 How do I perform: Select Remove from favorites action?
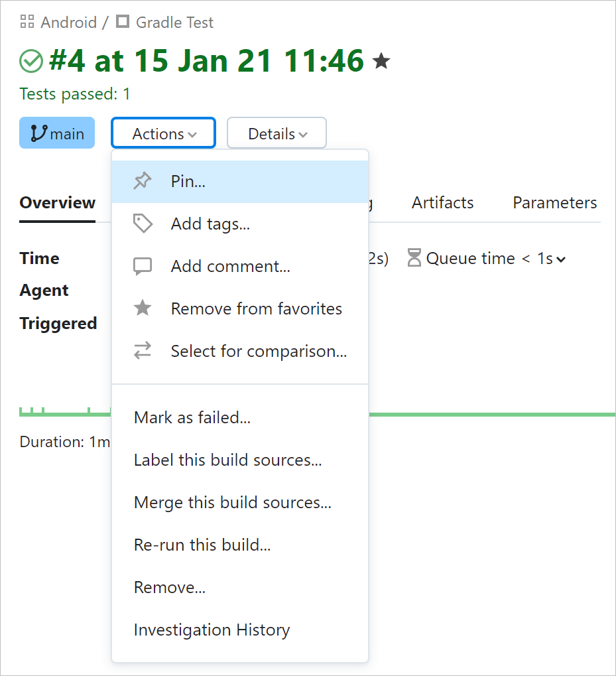257,308
